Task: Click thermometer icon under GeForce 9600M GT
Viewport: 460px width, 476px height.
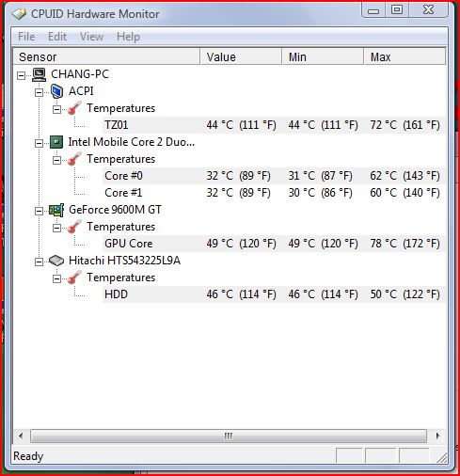Action: pos(74,227)
